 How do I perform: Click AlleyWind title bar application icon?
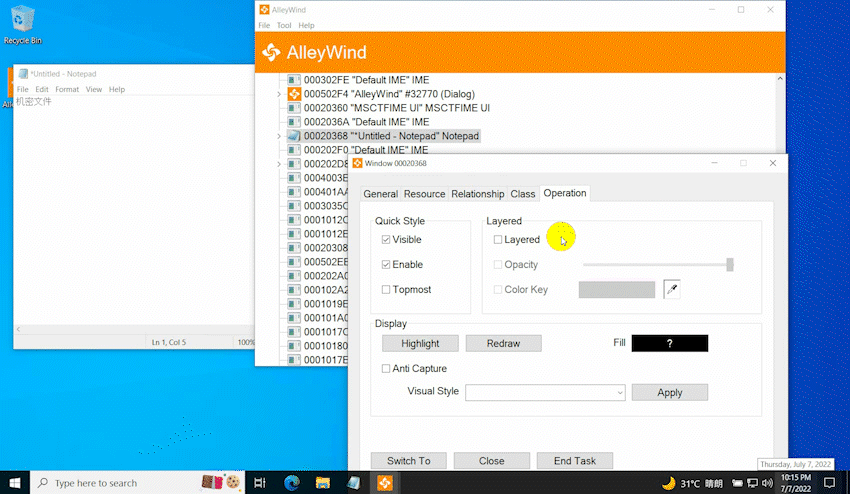[265, 10]
